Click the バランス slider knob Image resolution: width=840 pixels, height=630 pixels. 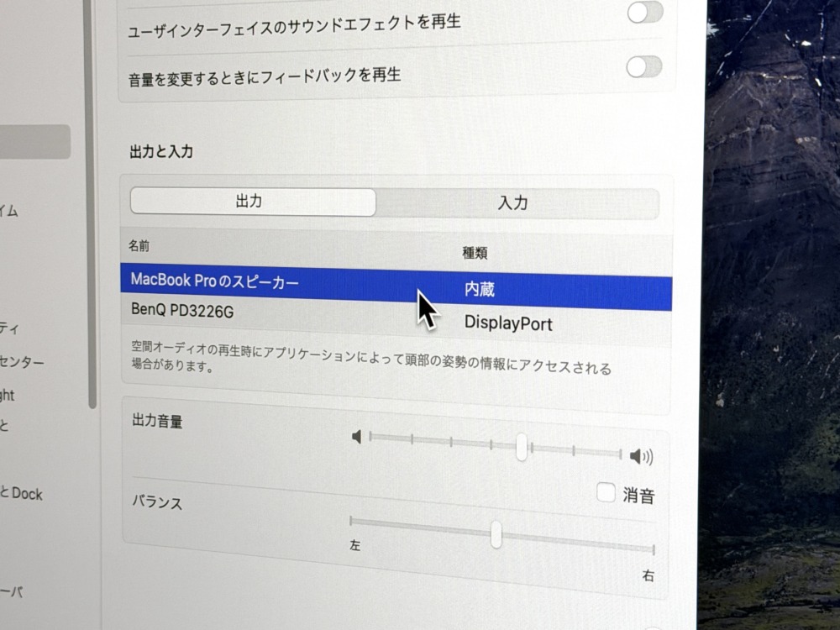[x=496, y=534]
